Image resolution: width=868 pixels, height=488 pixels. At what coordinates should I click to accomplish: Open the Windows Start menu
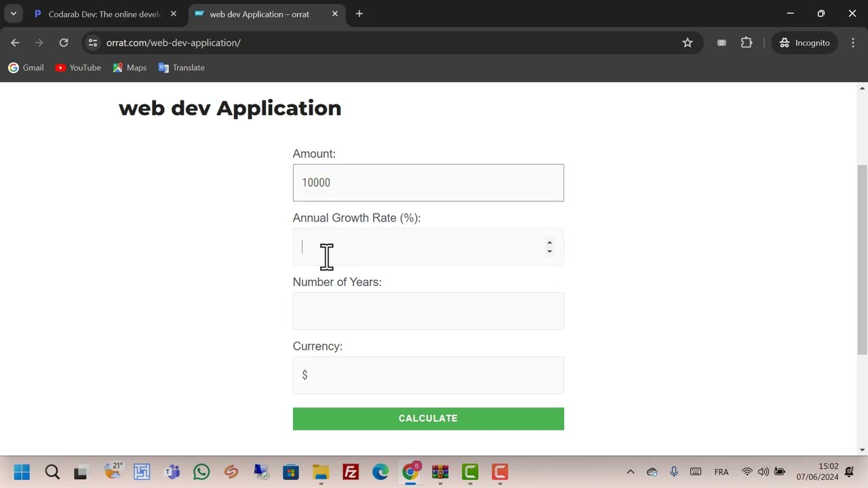22,472
